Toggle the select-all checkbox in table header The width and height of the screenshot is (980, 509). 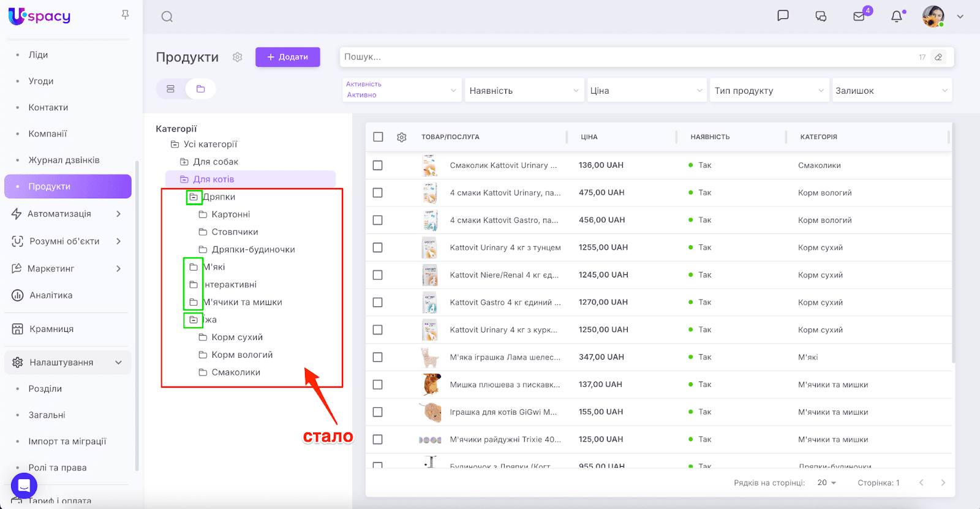pos(378,137)
